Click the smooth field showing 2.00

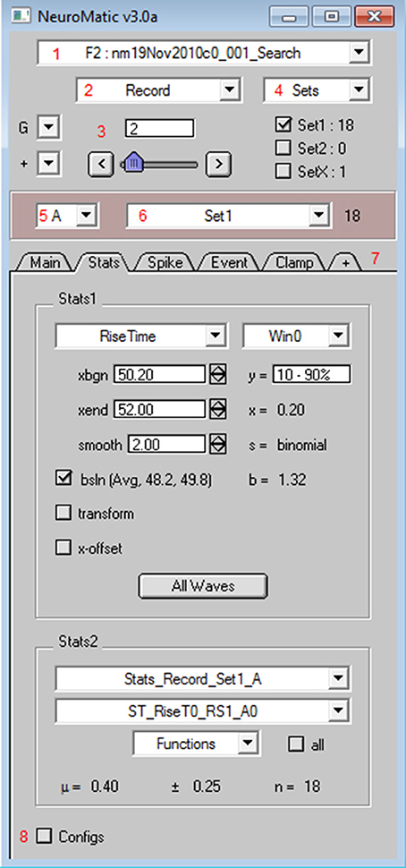point(166,445)
